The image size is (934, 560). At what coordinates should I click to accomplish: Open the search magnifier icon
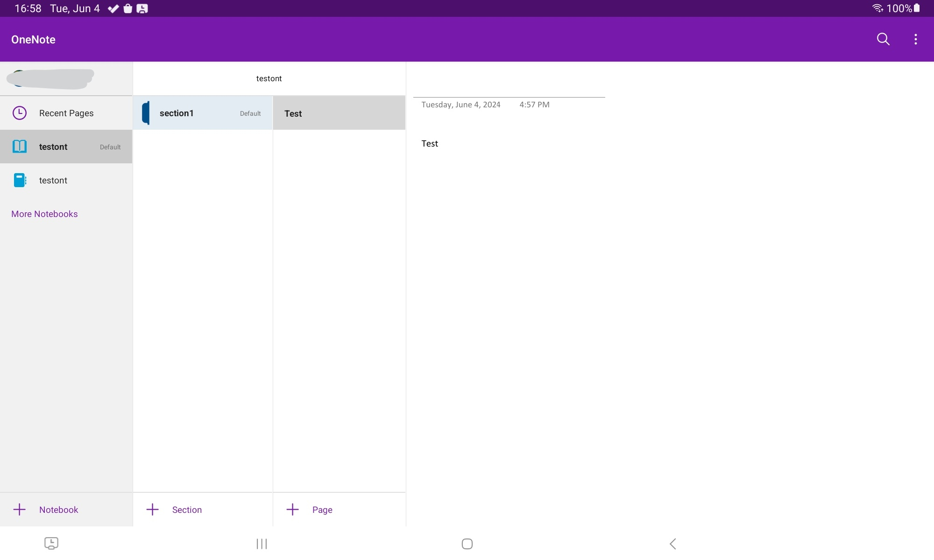(883, 39)
